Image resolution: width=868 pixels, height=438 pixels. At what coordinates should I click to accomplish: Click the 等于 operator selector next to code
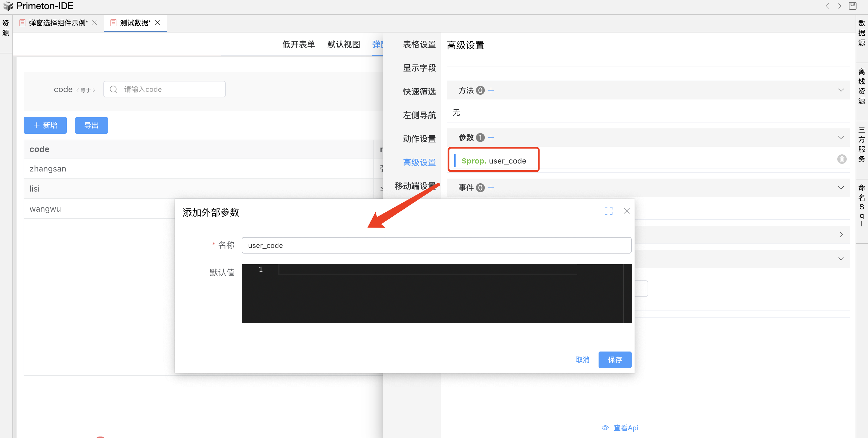(86, 90)
